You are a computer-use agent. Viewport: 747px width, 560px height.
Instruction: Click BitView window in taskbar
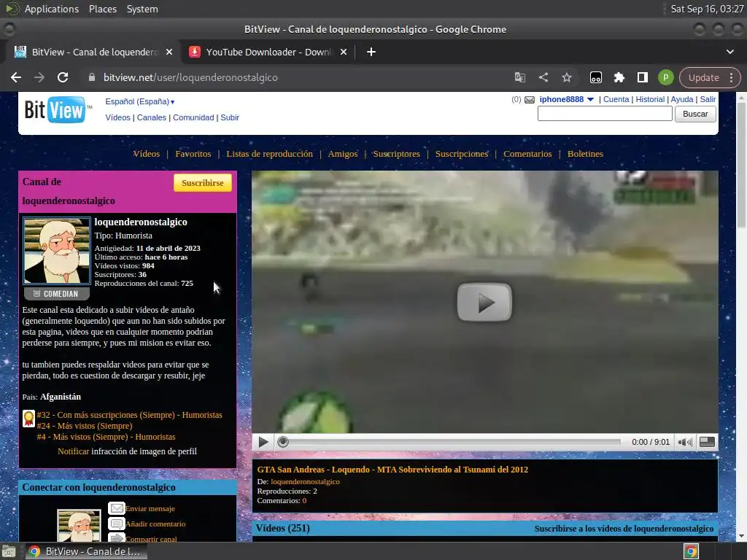click(86, 551)
